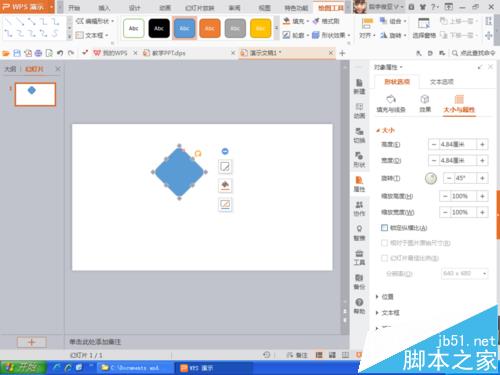Expand the 文本框 section in properties panel
The width and height of the screenshot is (500, 375).
coord(387,313)
